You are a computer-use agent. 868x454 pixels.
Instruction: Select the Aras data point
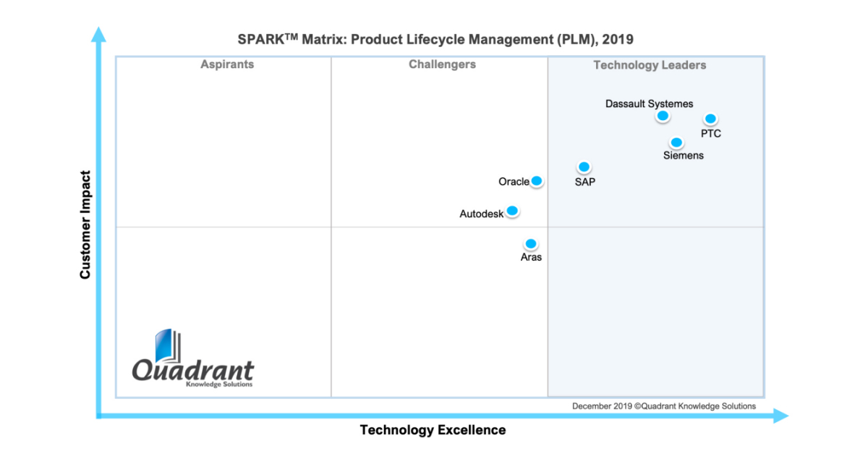point(531,243)
